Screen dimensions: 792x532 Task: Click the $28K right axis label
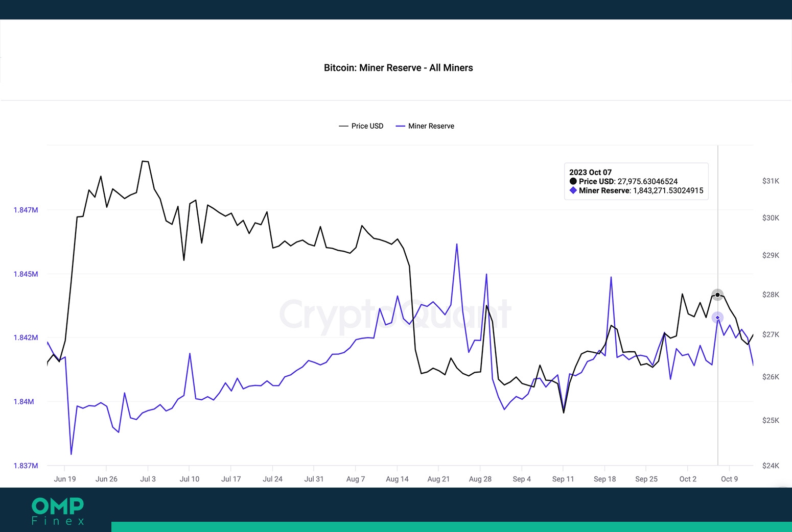pos(771,295)
